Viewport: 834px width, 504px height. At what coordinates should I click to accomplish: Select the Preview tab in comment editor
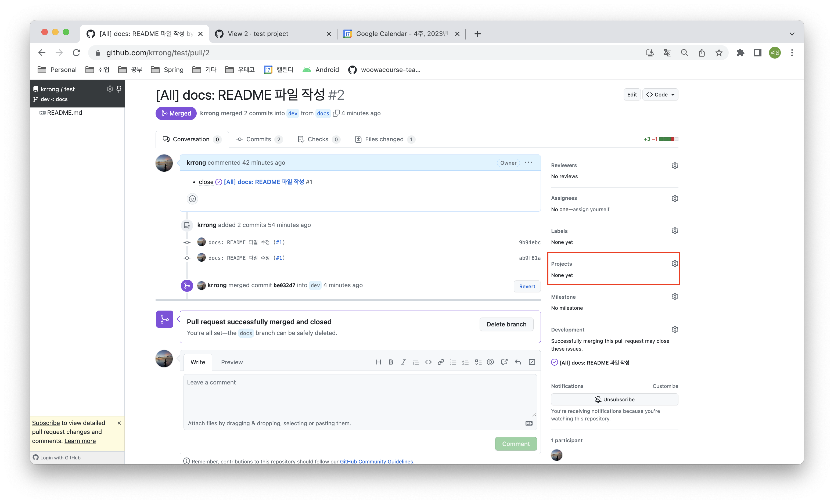232,362
